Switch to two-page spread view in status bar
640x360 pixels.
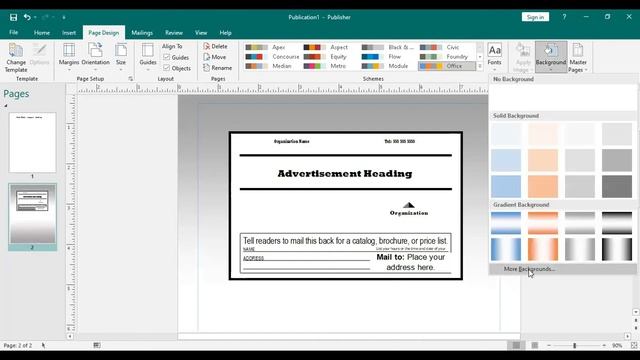tap(535, 345)
